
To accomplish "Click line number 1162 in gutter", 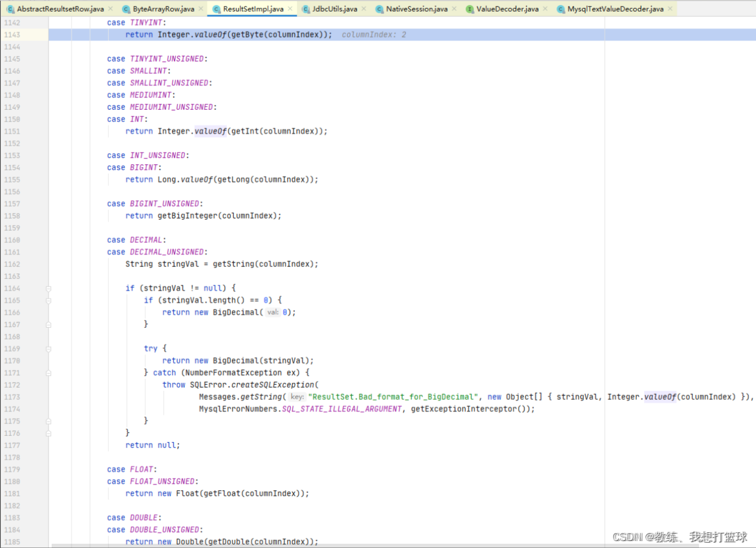I will [x=12, y=264].
